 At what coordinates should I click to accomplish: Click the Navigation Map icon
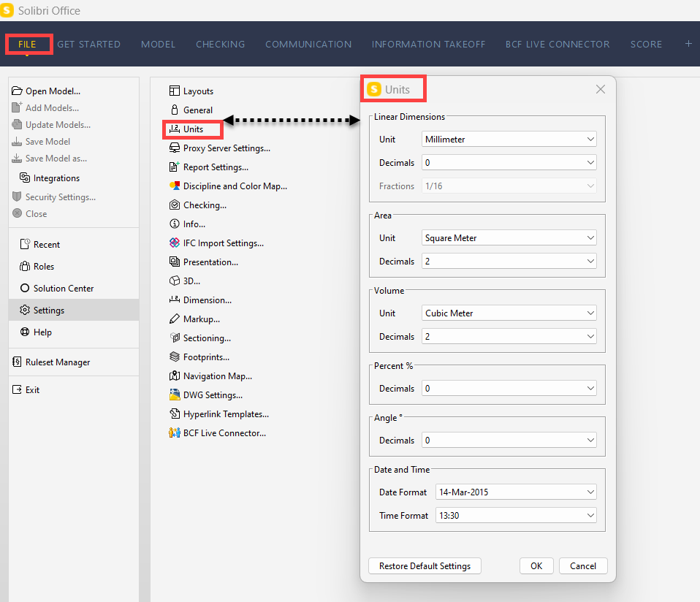tap(174, 376)
